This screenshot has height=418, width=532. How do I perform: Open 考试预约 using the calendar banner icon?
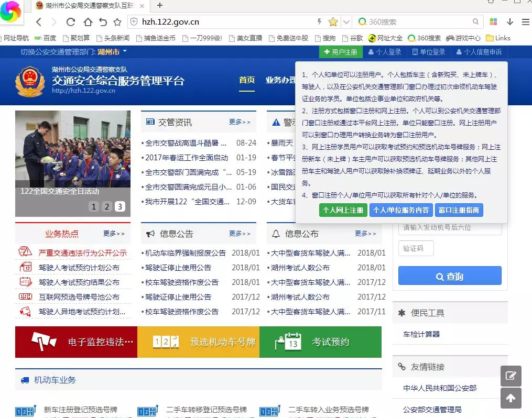pos(287,342)
